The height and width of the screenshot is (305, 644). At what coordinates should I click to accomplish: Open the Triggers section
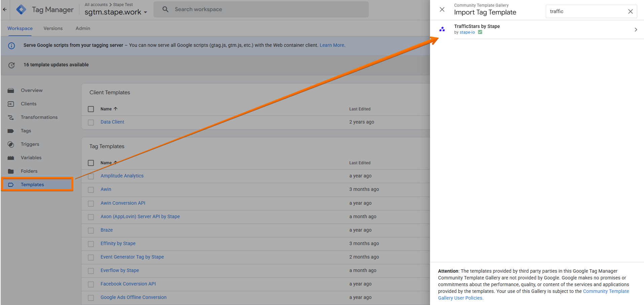point(30,144)
